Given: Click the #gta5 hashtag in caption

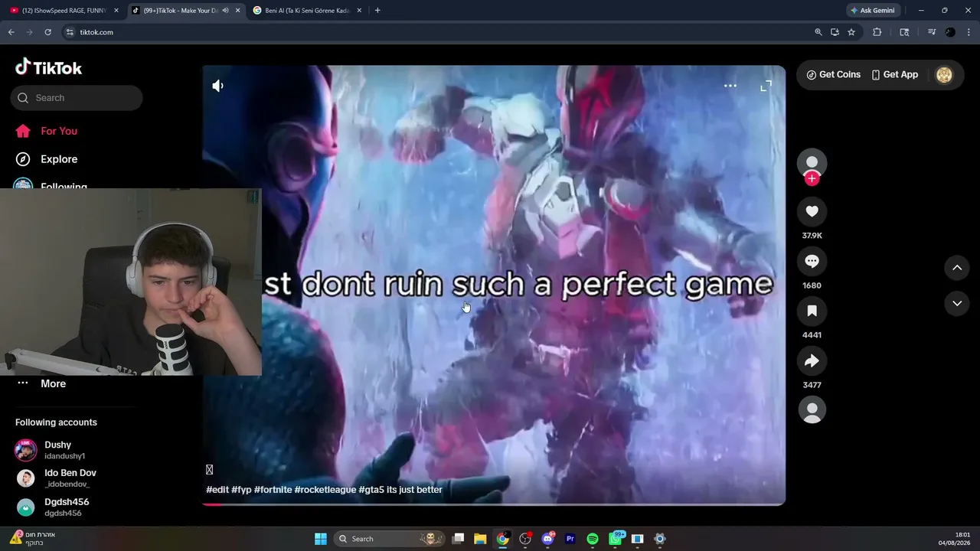Looking at the screenshot, I should coord(371,490).
